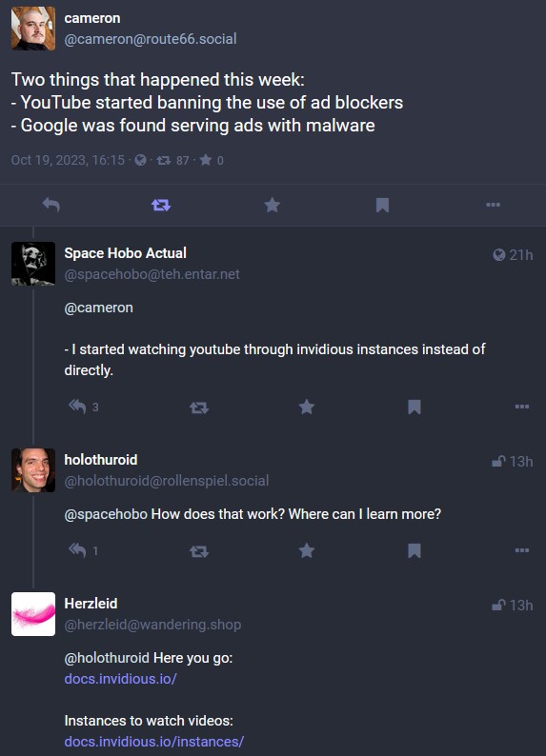Open the docs.invidious.io/ link
The image size is (546, 756).
tap(121, 678)
